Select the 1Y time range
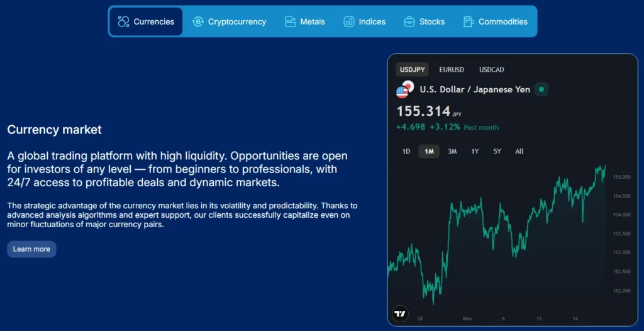The height and width of the screenshot is (331, 644). (475, 152)
